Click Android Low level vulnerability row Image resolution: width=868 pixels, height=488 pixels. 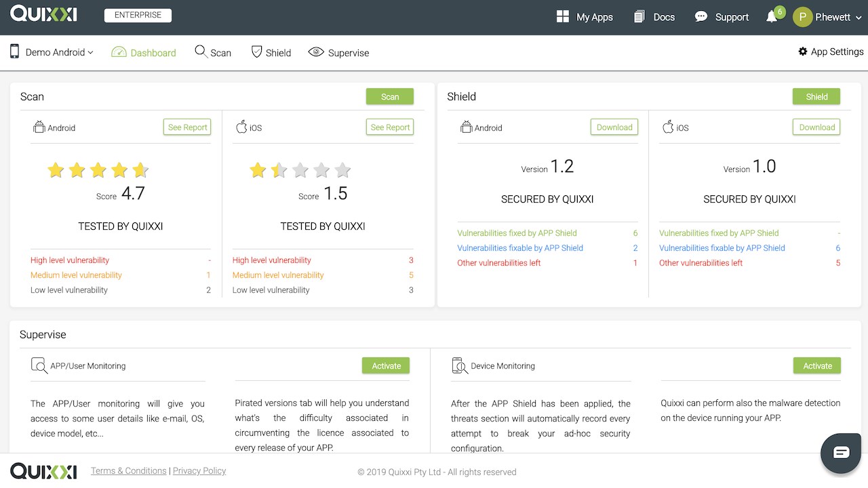(121, 290)
